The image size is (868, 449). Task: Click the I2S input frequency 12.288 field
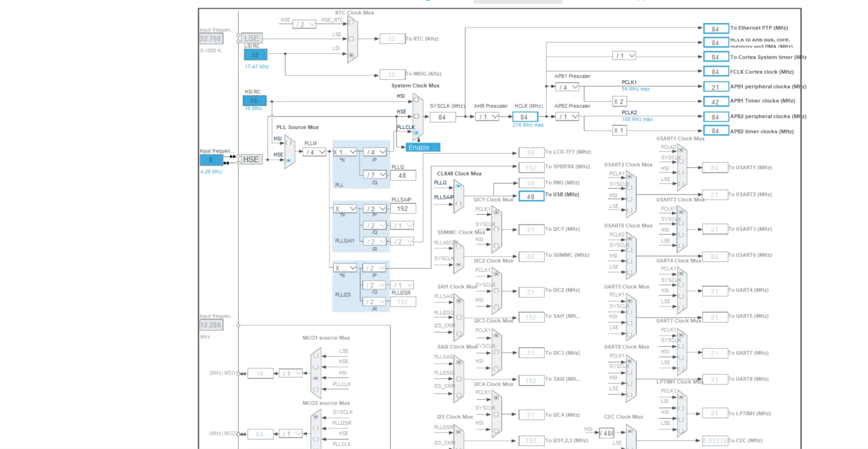click(211, 325)
